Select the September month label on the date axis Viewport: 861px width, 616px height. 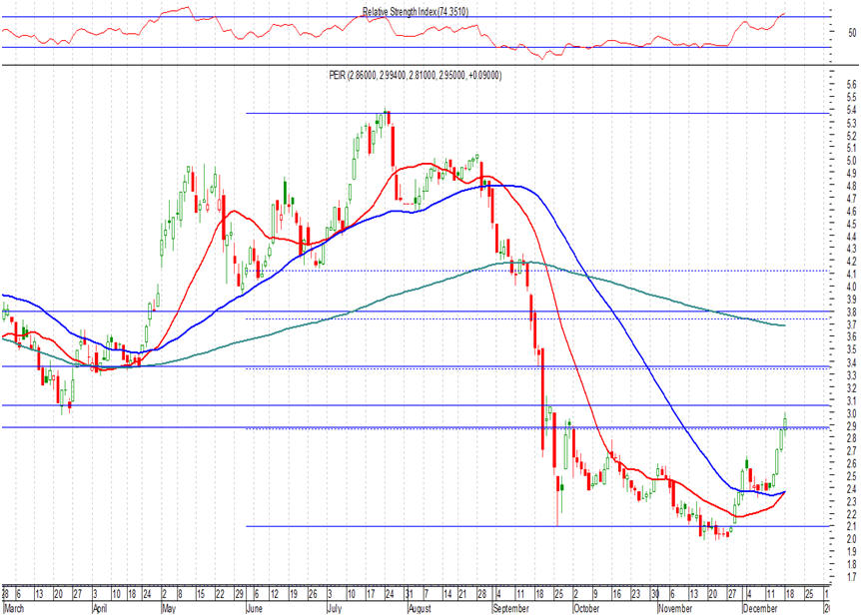pyautogui.click(x=508, y=606)
